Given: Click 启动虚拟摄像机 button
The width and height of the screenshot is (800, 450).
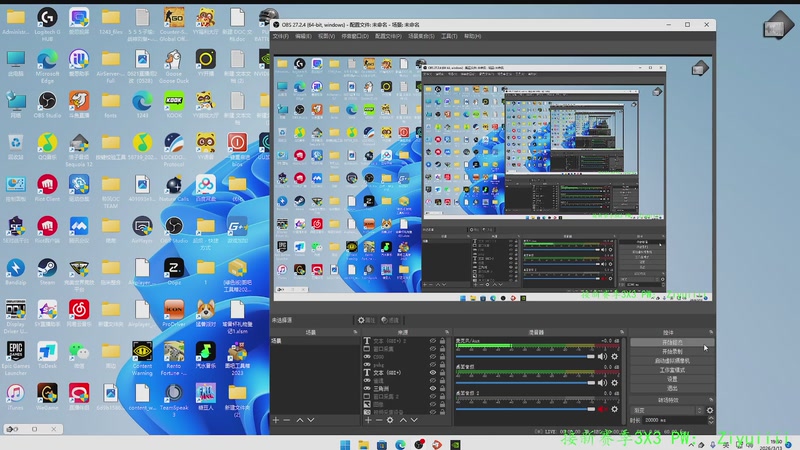Looking at the screenshot, I should (x=672, y=361).
